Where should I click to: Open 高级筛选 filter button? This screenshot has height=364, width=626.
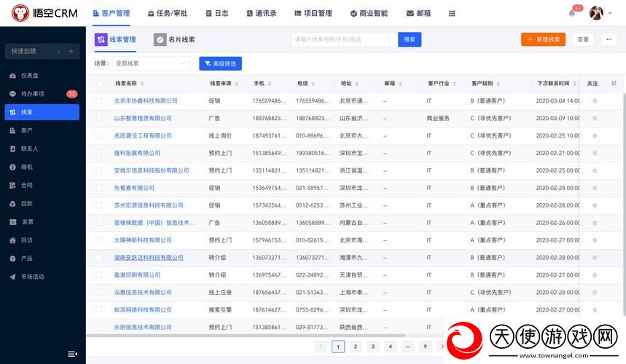click(x=220, y=63)
